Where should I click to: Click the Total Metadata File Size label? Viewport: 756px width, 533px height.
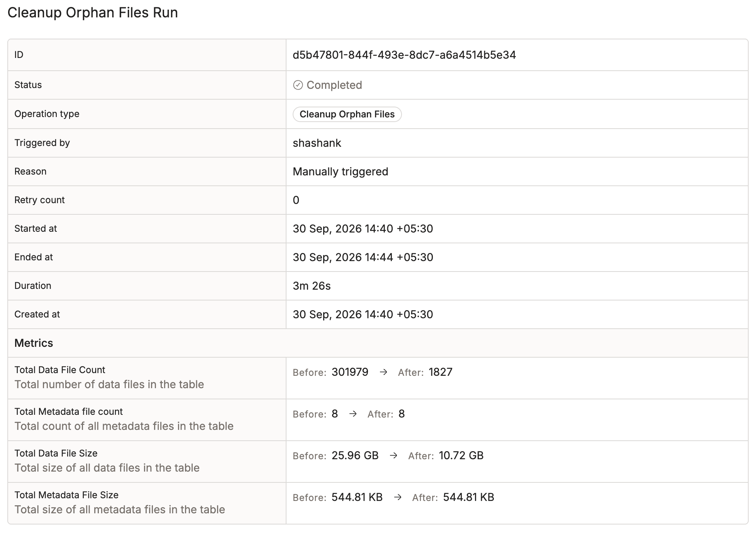pyautogui.click(x=66, y=495)
